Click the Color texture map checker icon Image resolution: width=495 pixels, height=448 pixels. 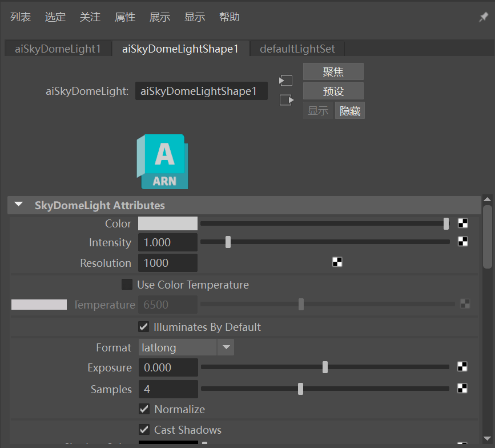(x=463, y=223)
